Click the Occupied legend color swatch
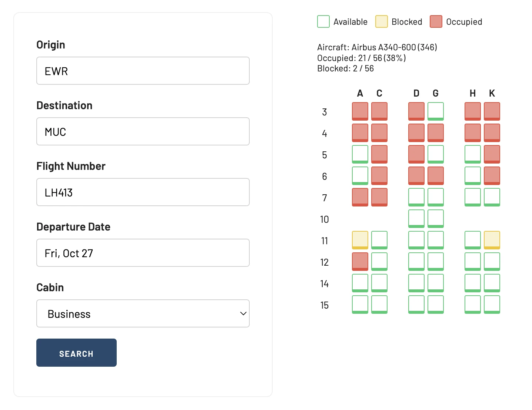The width and height of the screenshot is (532, 410). (436, 21)
